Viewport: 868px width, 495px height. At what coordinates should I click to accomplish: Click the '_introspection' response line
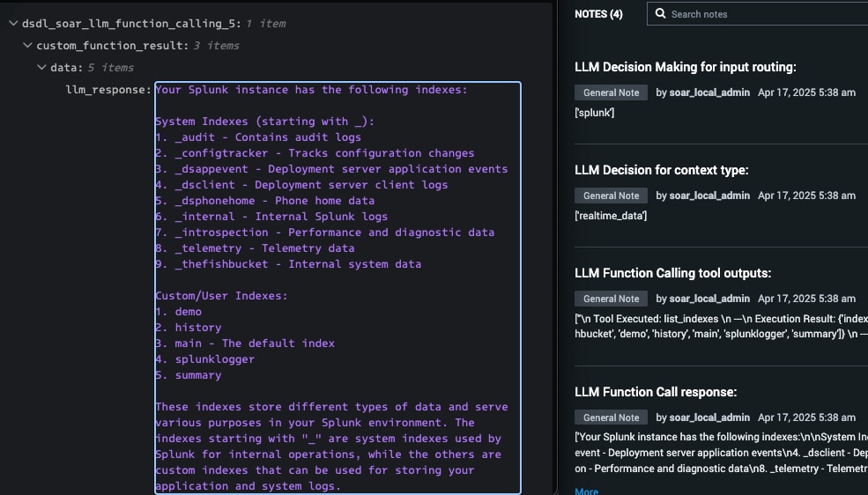coord(324,233)
